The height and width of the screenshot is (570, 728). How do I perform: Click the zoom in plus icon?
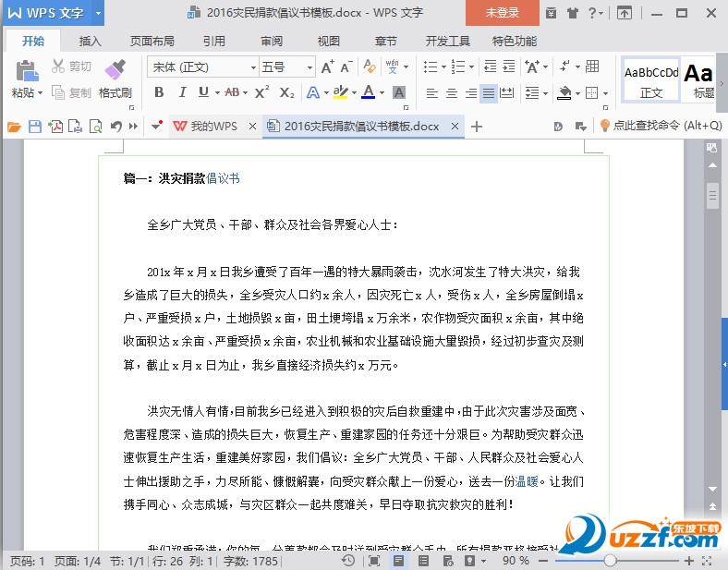[x=689, y=561]
